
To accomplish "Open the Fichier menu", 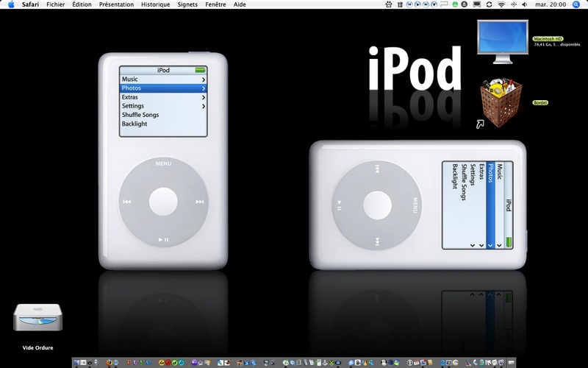I will coord(56,4).
